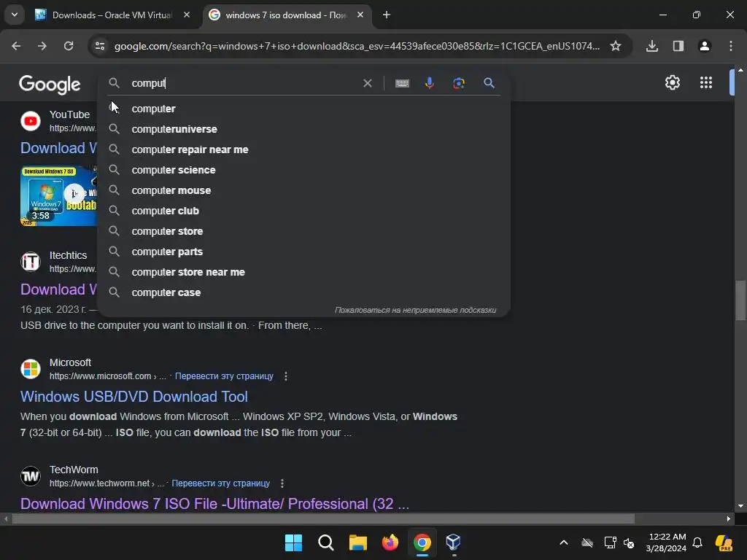747x560 pixels.
Task: Open Google quick settings gear
Action: click(672, 83)
